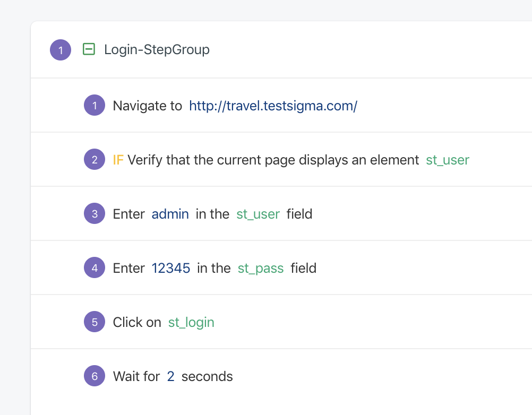Collapse the Login-StepGroup step group

[89, 50]
